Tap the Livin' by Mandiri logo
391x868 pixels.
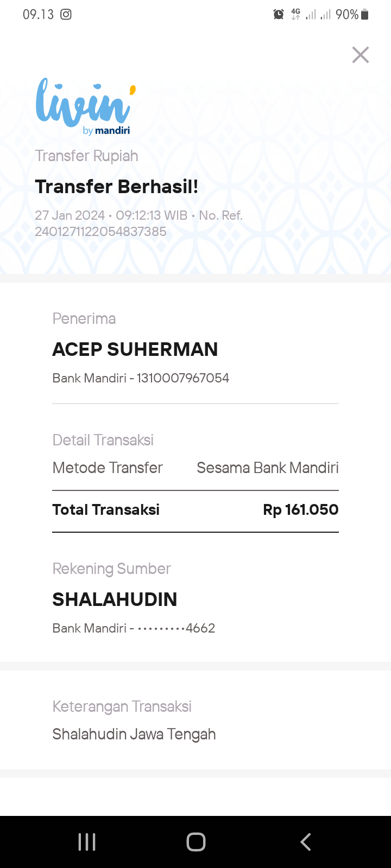click(x=86, y=106)
